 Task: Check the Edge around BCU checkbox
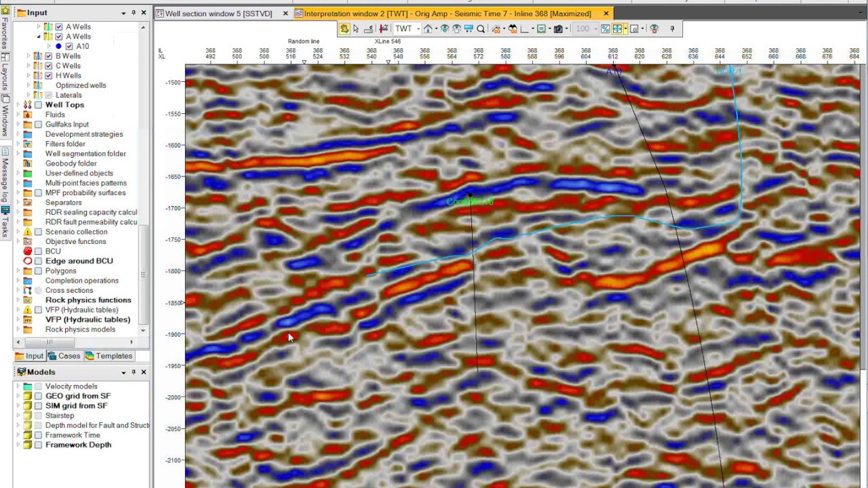(38, 261)
